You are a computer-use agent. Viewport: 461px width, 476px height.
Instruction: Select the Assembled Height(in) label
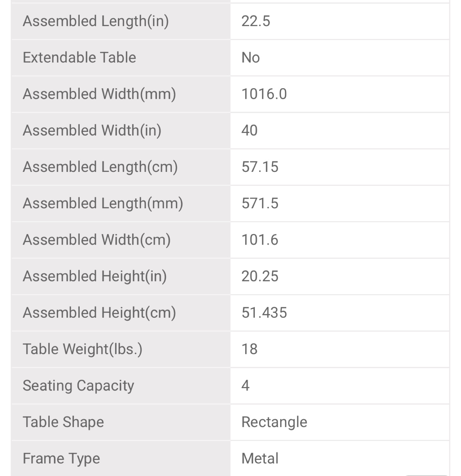[x=95, y=277]
